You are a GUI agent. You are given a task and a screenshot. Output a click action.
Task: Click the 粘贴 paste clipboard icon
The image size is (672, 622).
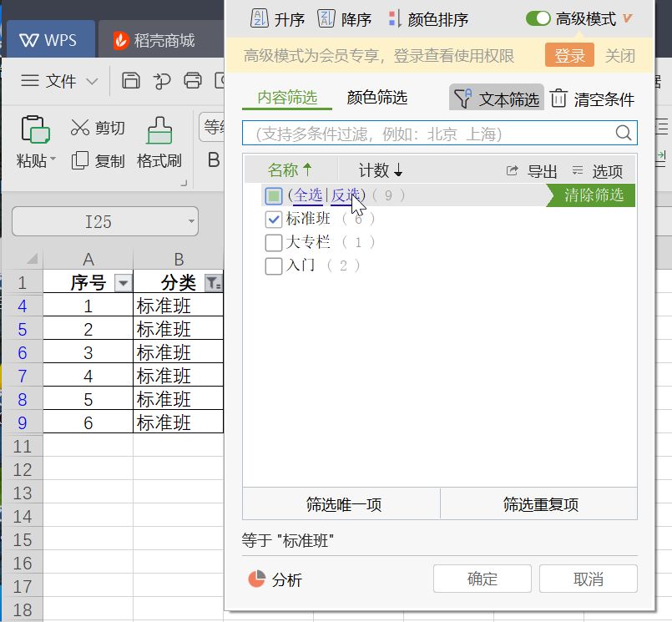35,129
